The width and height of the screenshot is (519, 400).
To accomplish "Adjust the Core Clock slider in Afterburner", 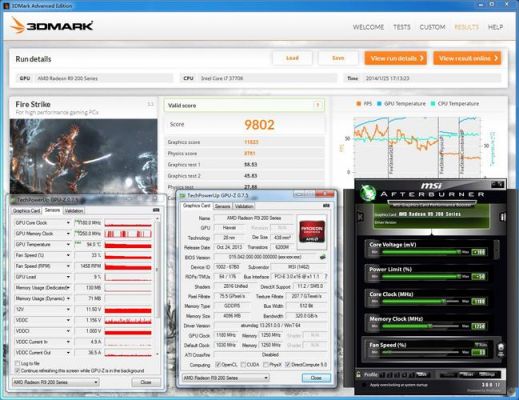I will [421, 301].
